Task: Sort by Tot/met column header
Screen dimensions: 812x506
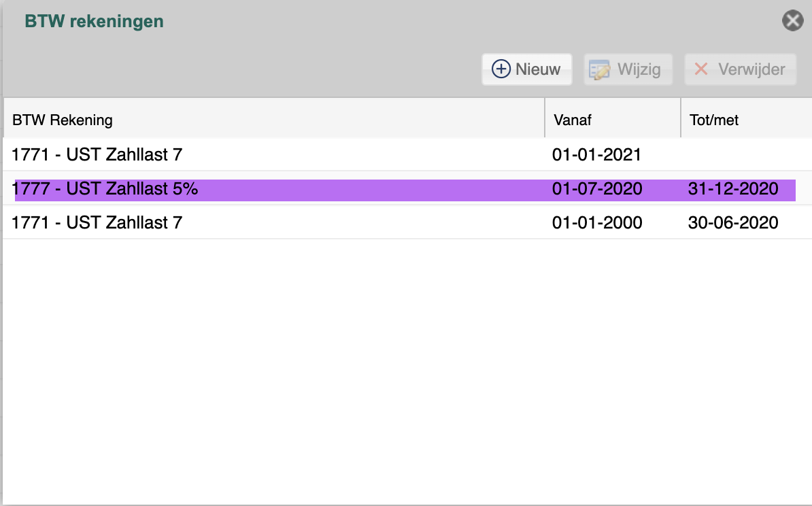Action: point(713,120)
